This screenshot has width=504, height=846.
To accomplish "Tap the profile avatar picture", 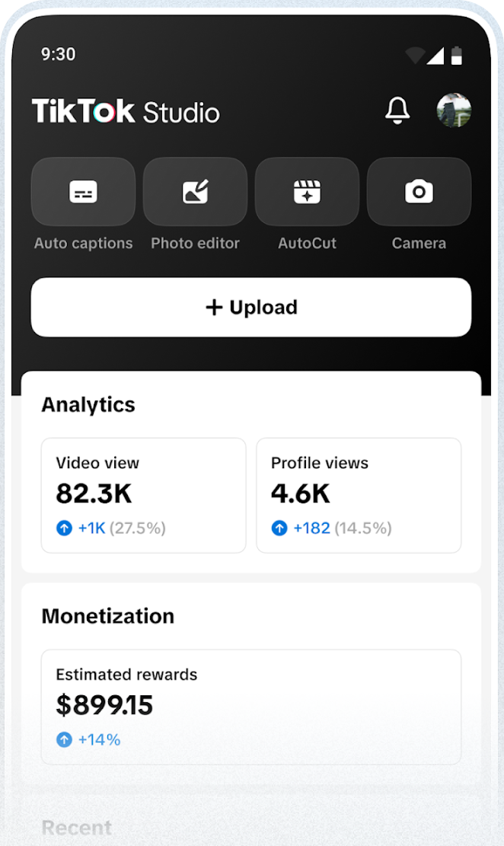I will (x=454, y=111).
